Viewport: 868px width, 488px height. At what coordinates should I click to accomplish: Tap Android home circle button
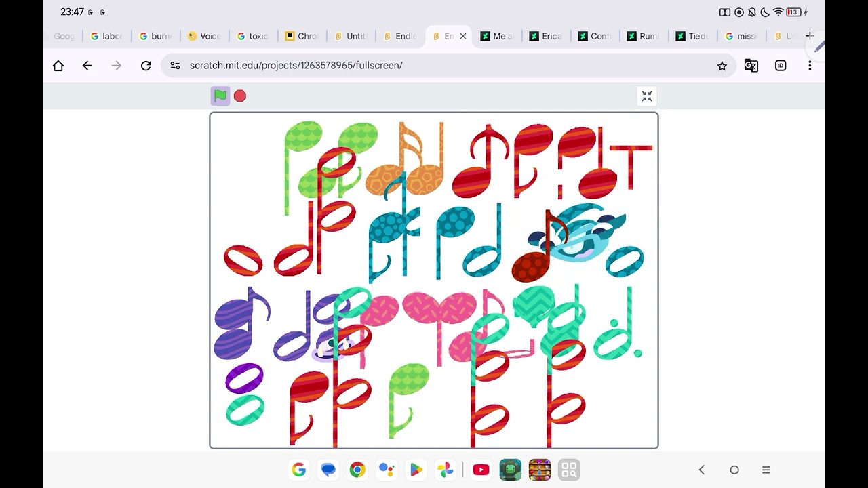(734, 470)
